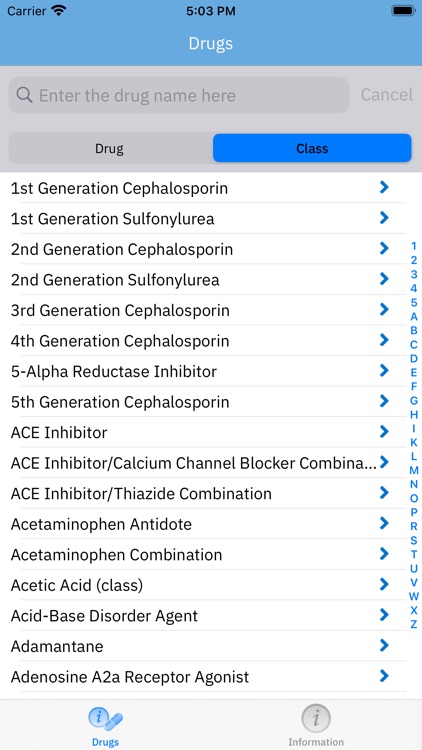This screenshot has height=750, width=422.
Task: Open the Information tab icon
Action: (316, 718)
